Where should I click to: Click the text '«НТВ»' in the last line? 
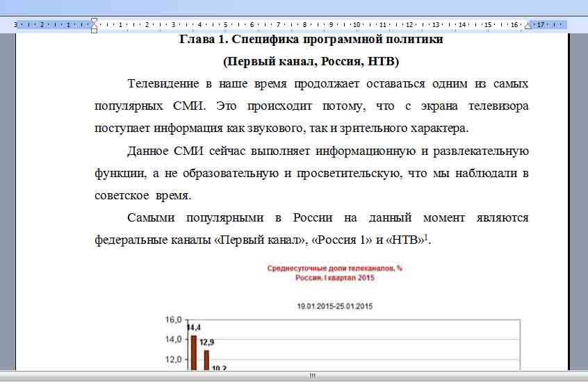coord(405,240)
